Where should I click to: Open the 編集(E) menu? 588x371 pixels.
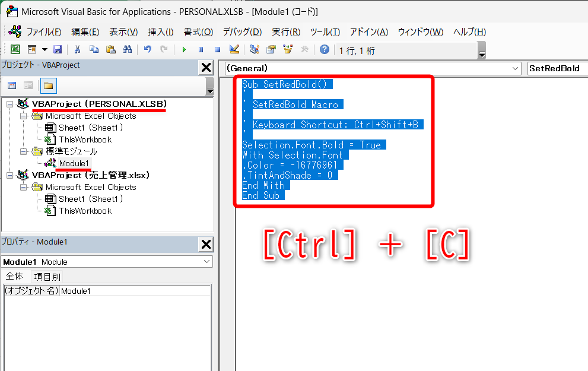pos(85,32)
